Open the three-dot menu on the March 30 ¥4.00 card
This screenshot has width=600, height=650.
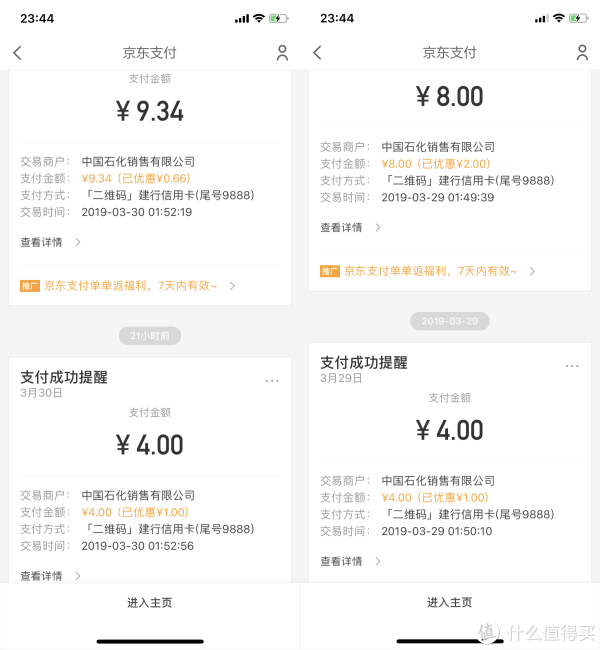coord(272,381)
